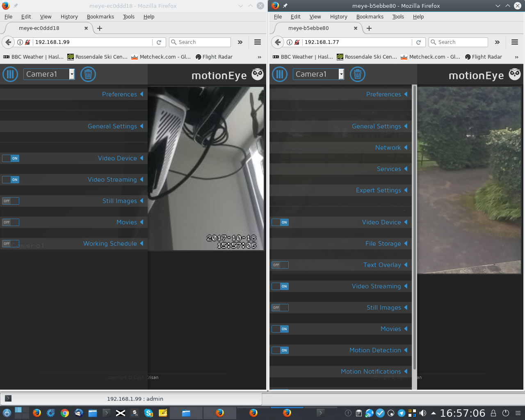The image size is (525, 420).
Task: Open the Bookmarks menu
Action: [370, 17]
